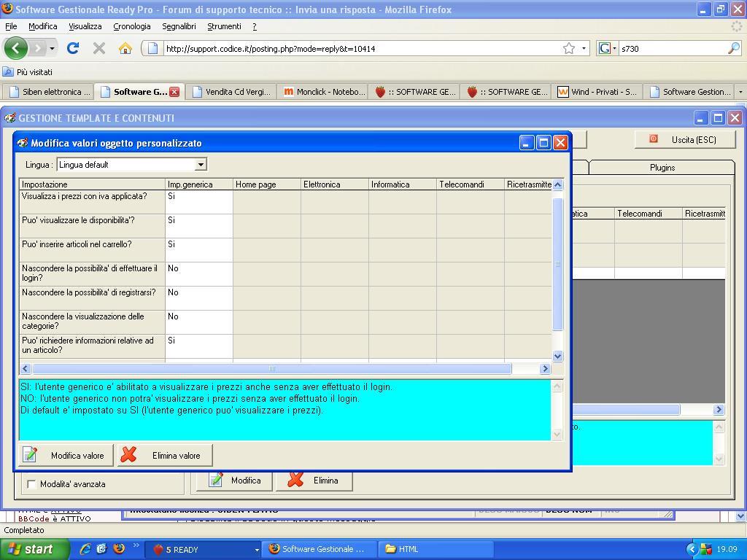Viewport: 747px width, 560px height.
Task: Select row 'Nascondere la possibilita' di registrarsi?'
Action: 285,298
